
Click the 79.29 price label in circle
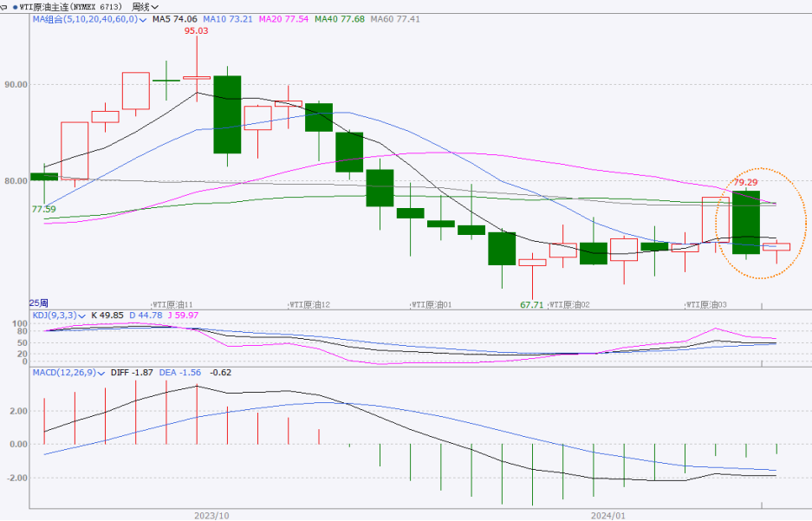click(746, 183)
